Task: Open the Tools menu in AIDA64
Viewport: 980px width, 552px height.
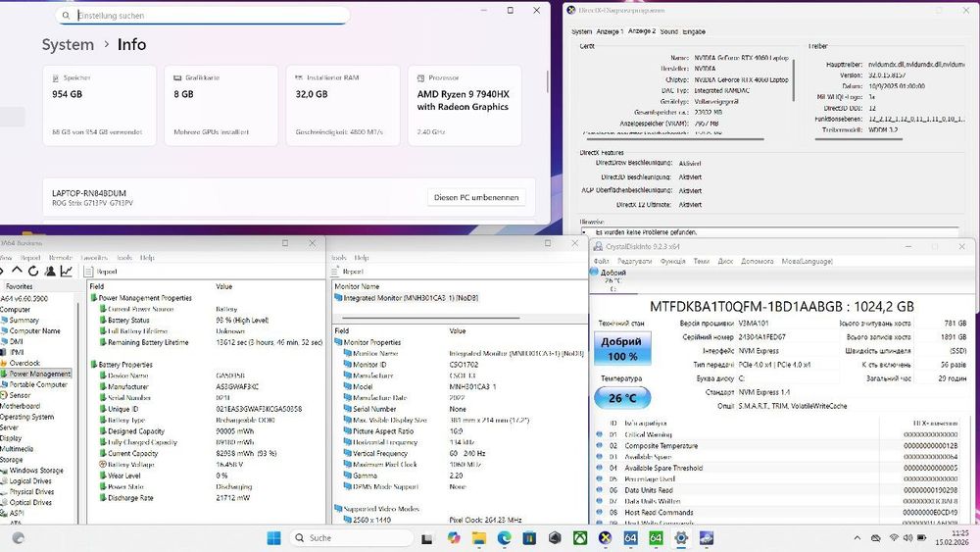Action: (x=124, y=258)
